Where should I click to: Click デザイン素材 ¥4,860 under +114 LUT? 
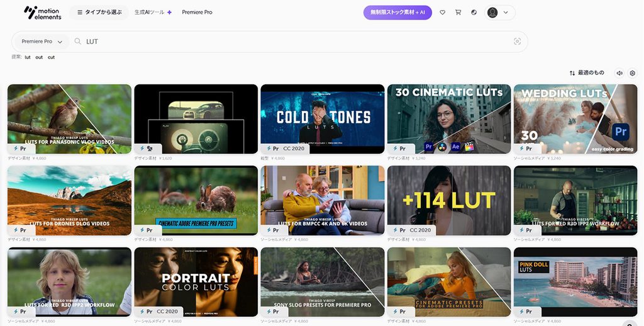(x=406, y=240)
